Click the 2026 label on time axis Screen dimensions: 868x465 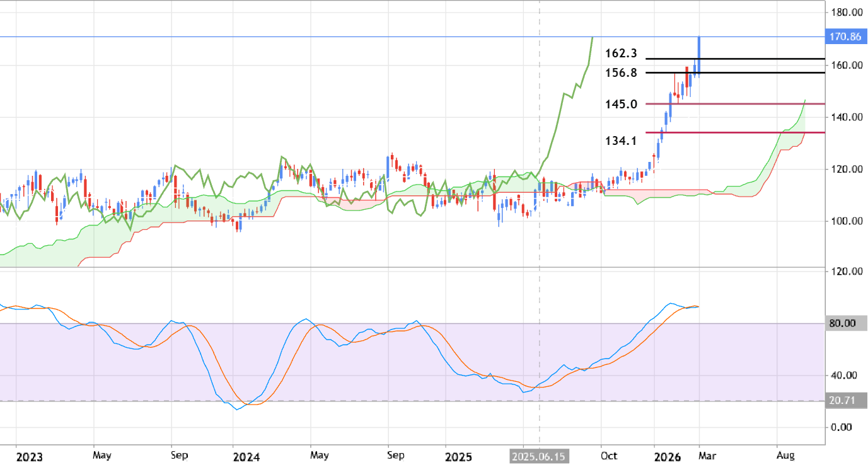pos(668,456)
